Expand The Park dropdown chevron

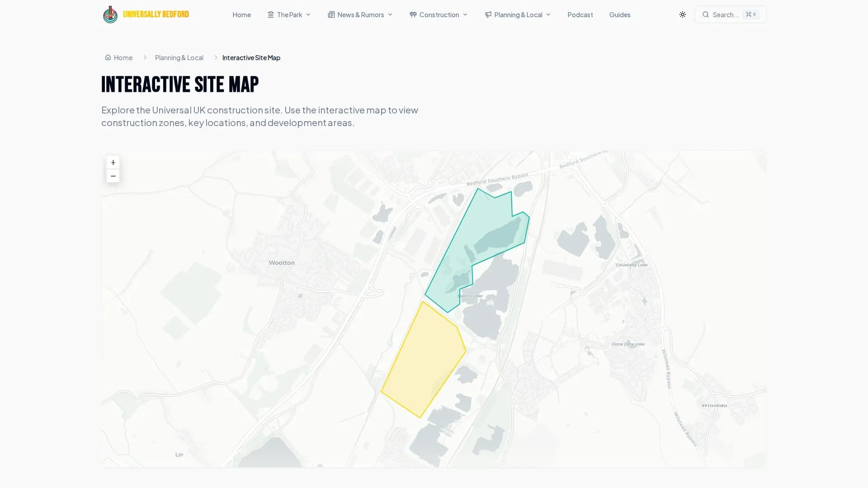click(308, 14)
